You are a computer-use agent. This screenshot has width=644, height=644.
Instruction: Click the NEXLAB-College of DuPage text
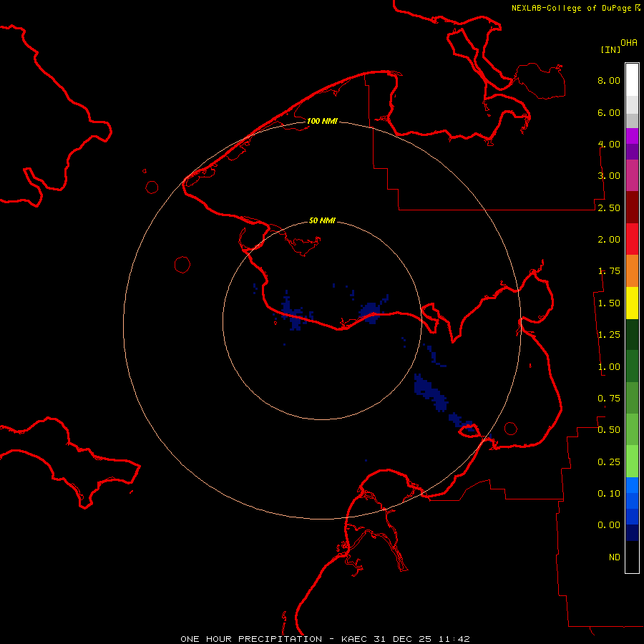click(x=572, y=8)
